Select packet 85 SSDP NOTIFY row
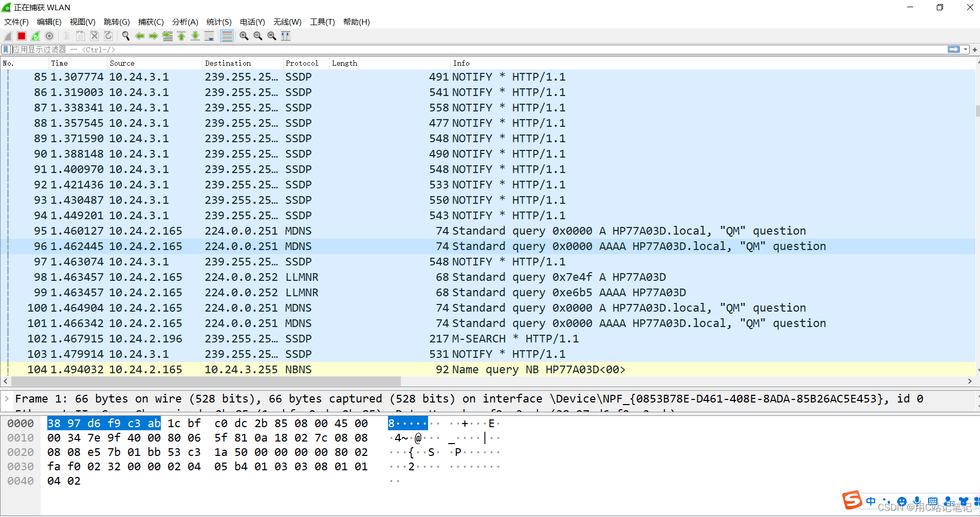980x517 pixels. 488,77
